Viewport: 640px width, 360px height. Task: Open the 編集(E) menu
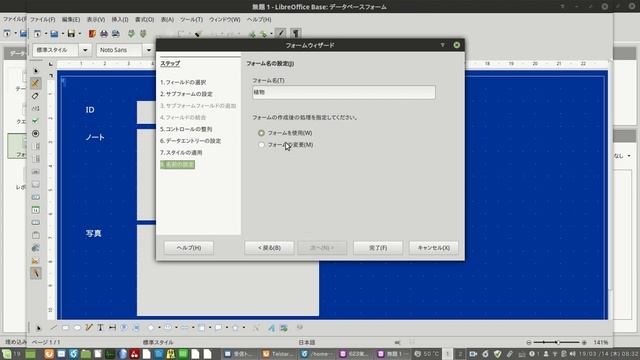pos(71,20)
